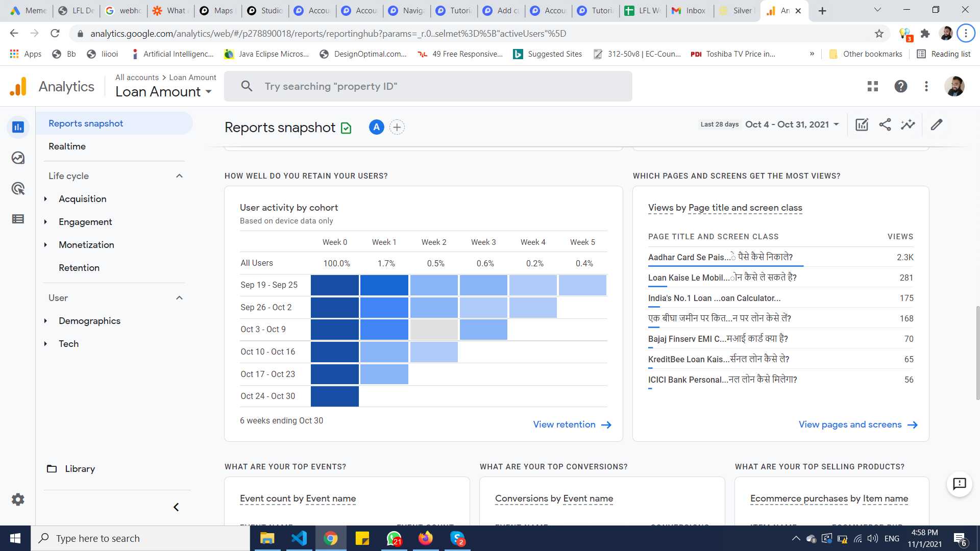This screenshot has height=551, width=980.
Task: Share this report icon
Action: [x=885, y=124]
